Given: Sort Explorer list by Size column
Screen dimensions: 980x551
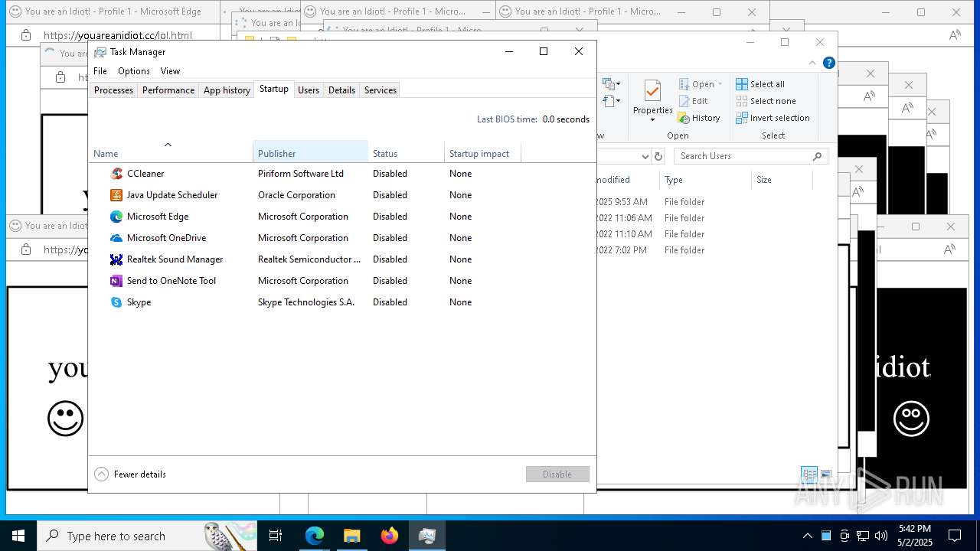Looking at the screenshot, I should 782,180.
